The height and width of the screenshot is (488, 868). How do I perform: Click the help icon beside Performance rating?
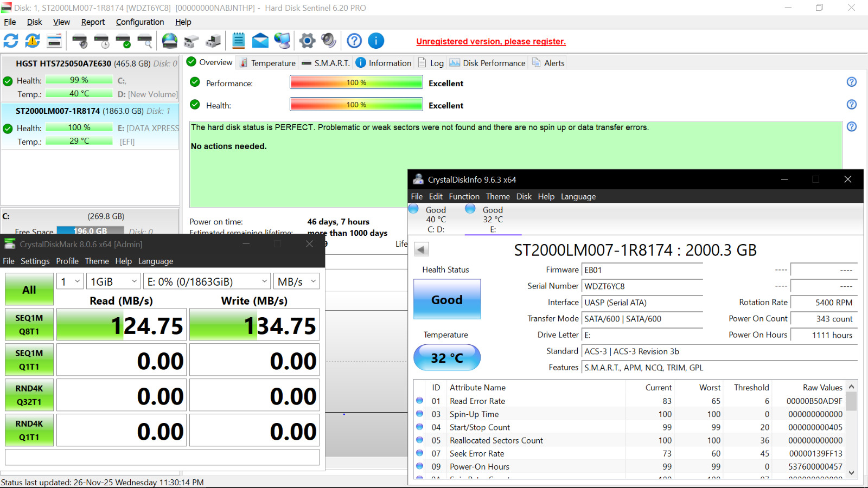[852, 82]
